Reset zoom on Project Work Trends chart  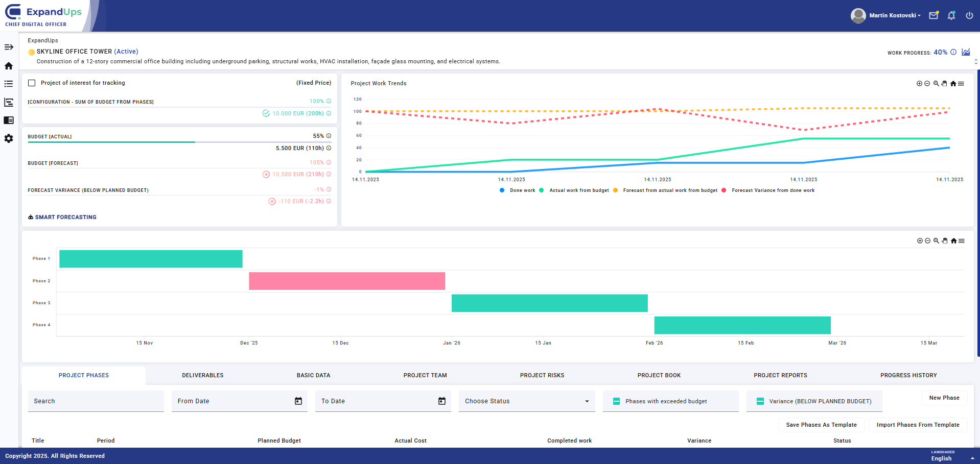click(953, 84)
